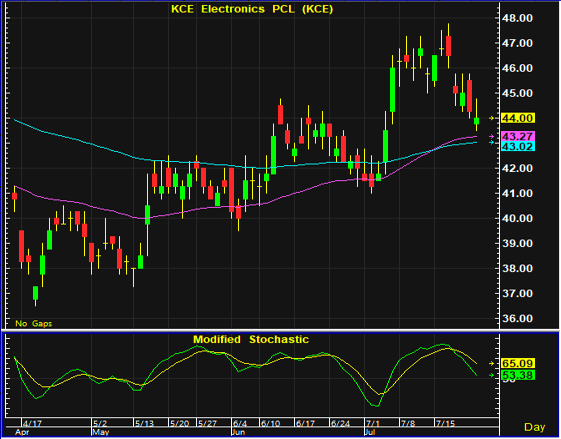This screenshot has height=439, width=561.
Task: Select the yellow 44.00 last price label
Action: [x=518, y=118]
